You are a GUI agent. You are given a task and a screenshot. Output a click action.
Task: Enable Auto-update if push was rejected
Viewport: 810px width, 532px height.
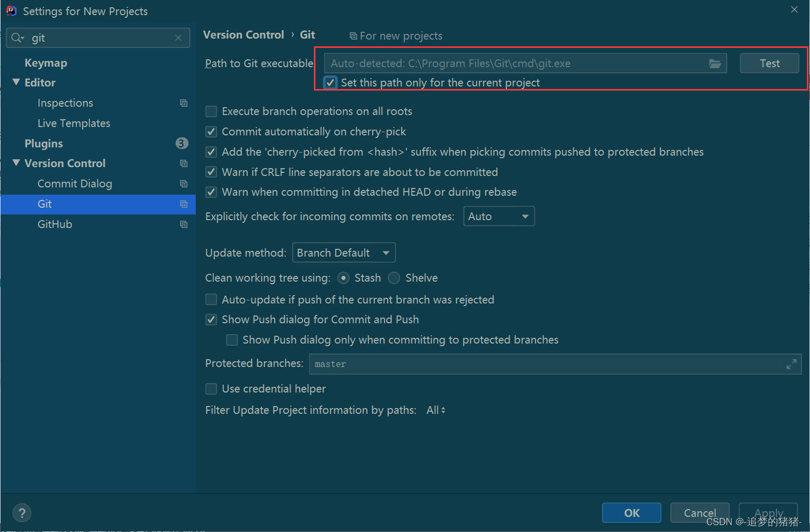[211, 300]
